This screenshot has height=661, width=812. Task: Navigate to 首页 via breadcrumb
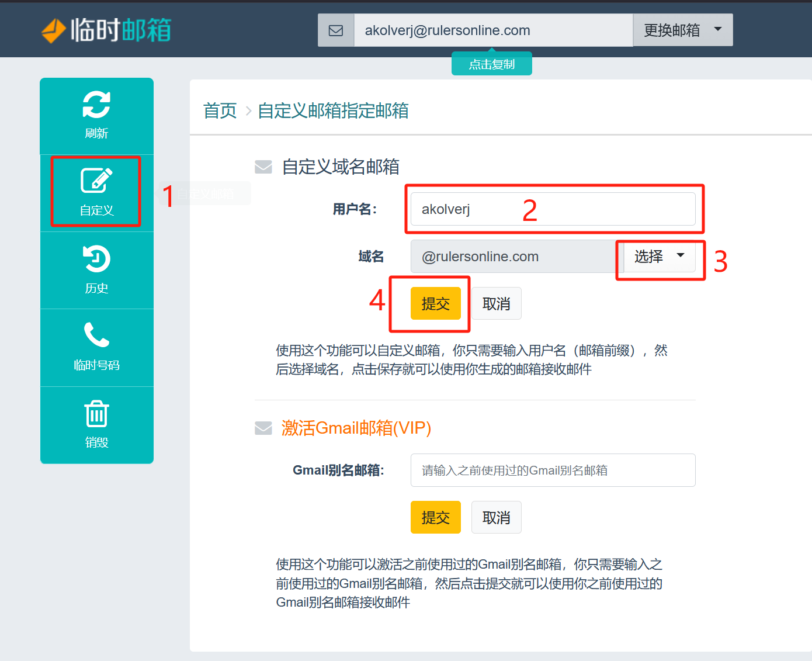click(219, 111)
